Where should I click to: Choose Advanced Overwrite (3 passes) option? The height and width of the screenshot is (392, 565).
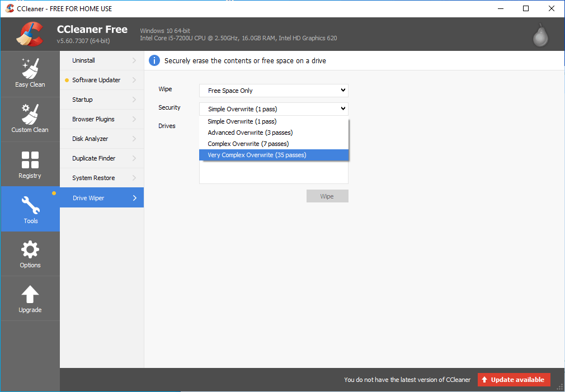click(250, 133)
